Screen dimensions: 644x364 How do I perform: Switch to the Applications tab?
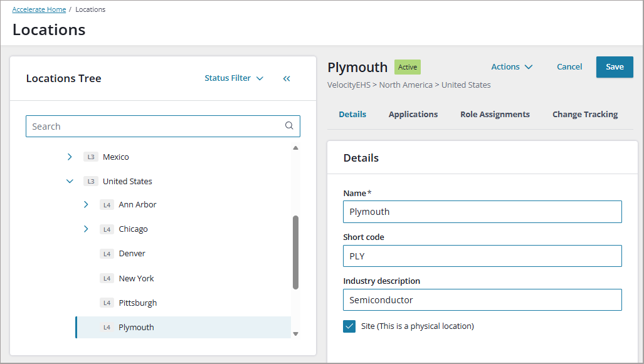(x=413, y=115)
